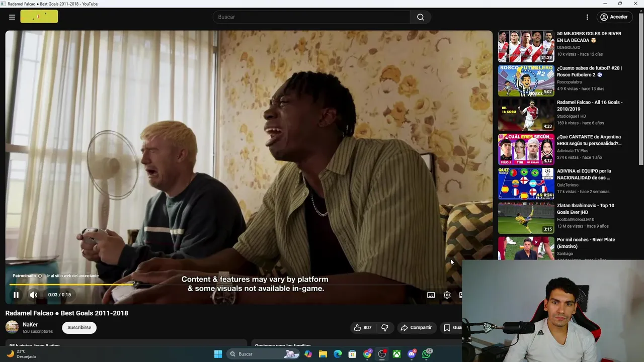Open the NaKer channel name link
Image resolution: width=644 pixels, height=362 pixels.
tap(30, 325)
